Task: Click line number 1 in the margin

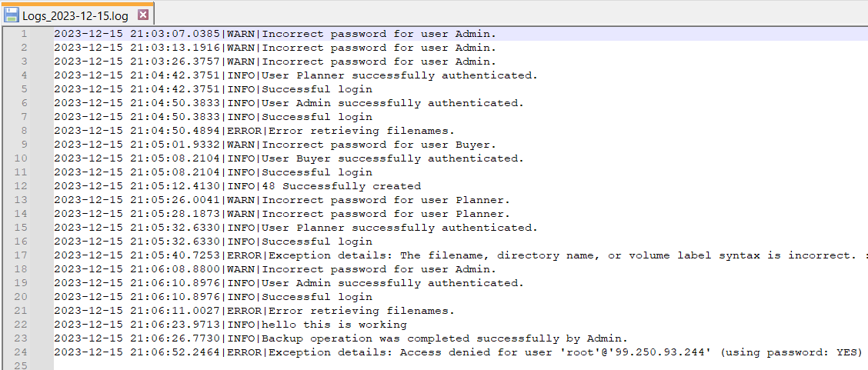Action: (24, 34)
